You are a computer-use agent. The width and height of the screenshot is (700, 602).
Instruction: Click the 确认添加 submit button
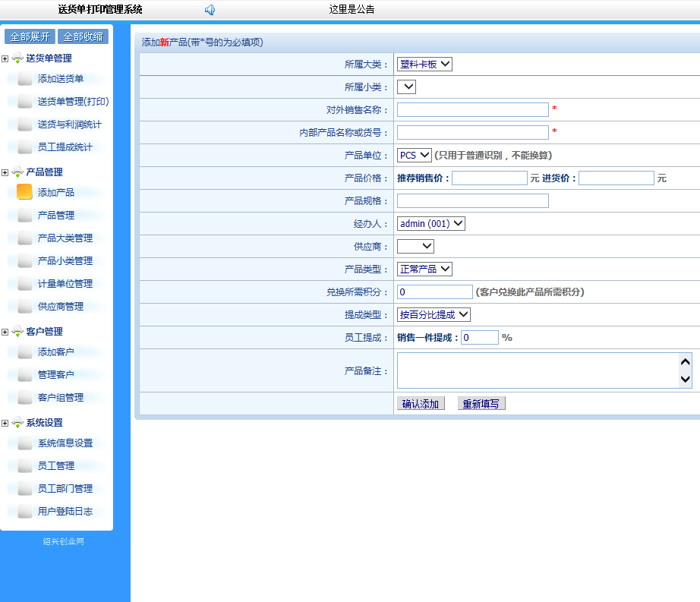click(x=421, y=404)
